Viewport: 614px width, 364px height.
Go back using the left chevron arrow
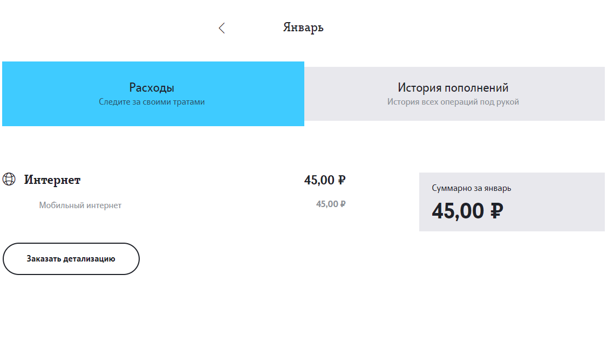point(222,28)
